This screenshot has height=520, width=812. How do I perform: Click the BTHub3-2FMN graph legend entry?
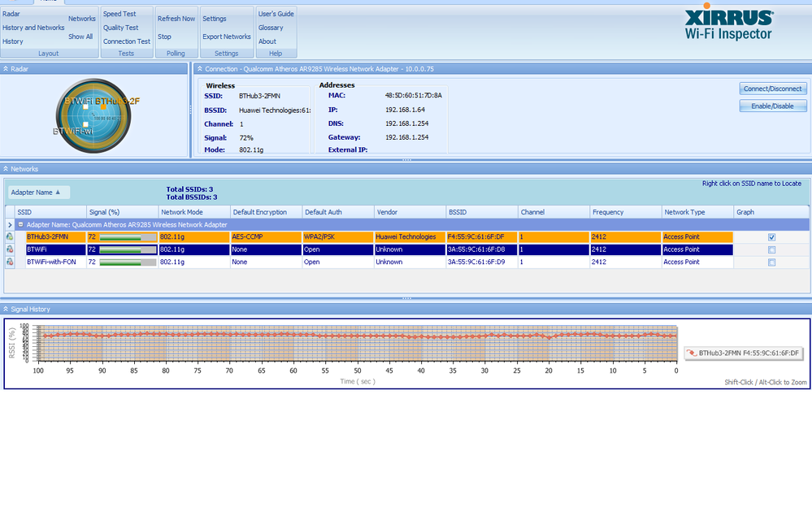744,353
